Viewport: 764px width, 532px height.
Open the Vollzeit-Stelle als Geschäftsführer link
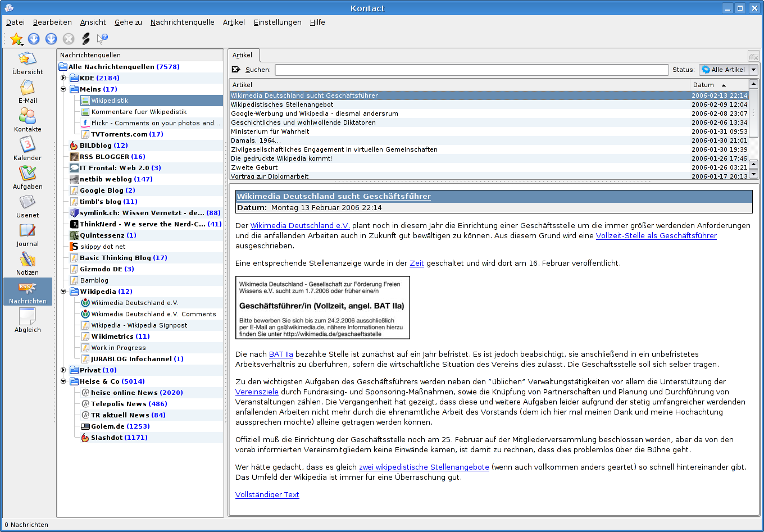point(656,235)
